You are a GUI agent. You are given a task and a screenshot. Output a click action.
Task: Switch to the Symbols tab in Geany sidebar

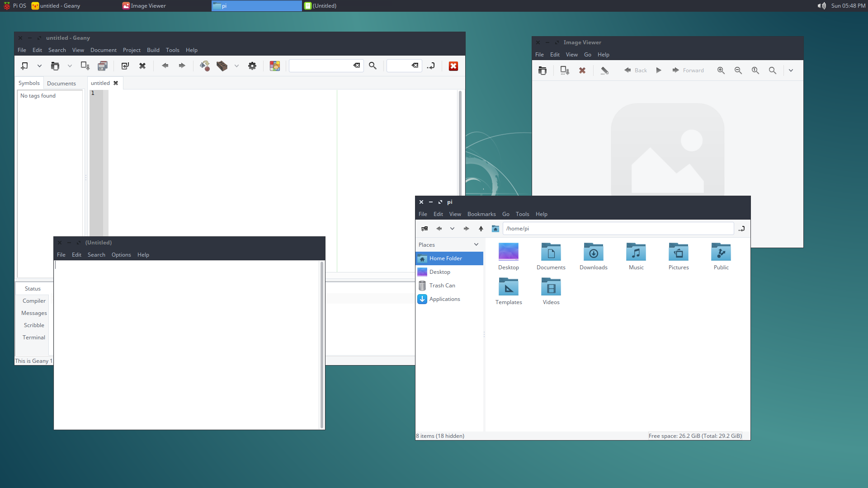[29, 83]
